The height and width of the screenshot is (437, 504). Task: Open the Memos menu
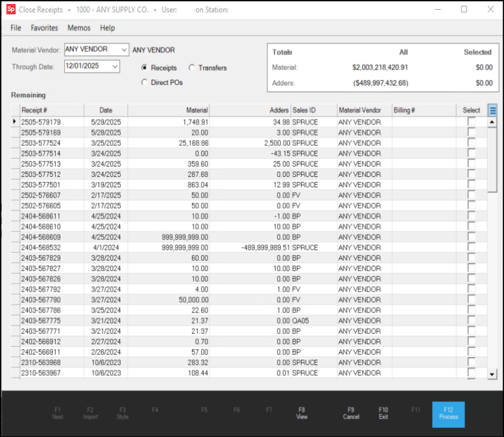tap(78, 28)
